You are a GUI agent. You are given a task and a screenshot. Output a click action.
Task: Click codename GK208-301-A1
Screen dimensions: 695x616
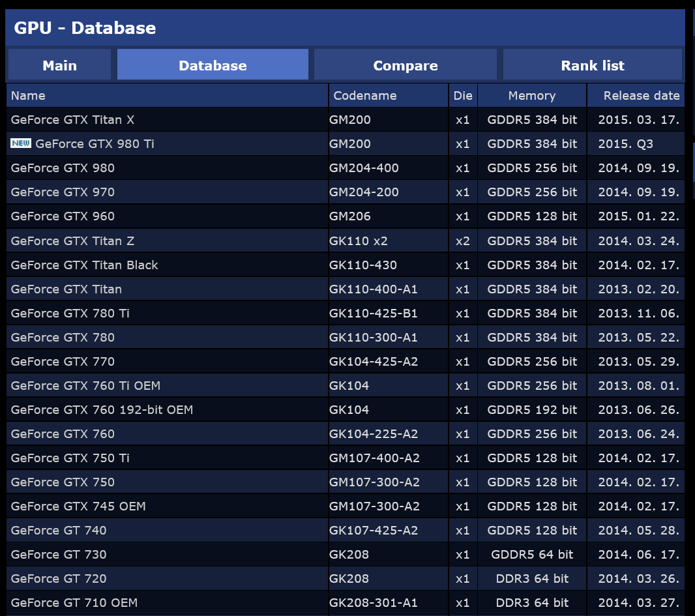tap(374, 603)
